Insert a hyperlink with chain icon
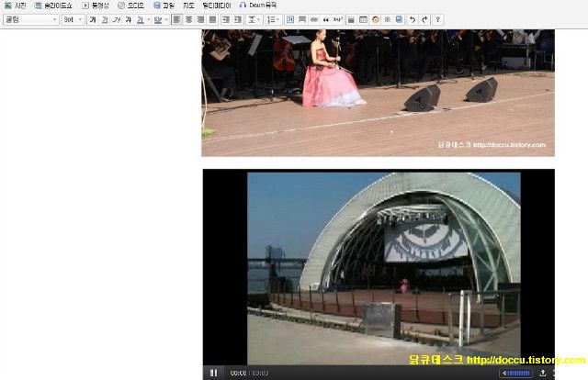 pos(314,19)
